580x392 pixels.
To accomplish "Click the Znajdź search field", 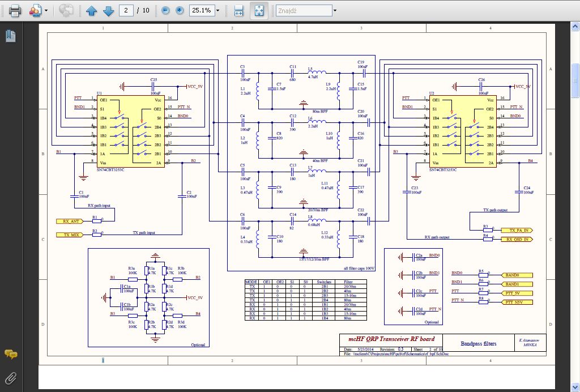I will click(303, 11).
